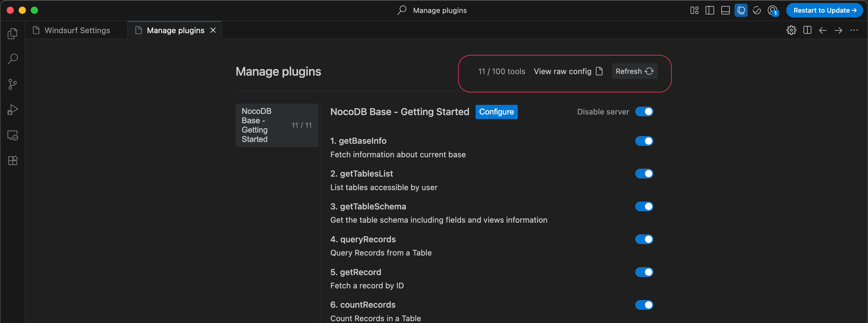Open the Search view in the sidebar

pos(12,59)
